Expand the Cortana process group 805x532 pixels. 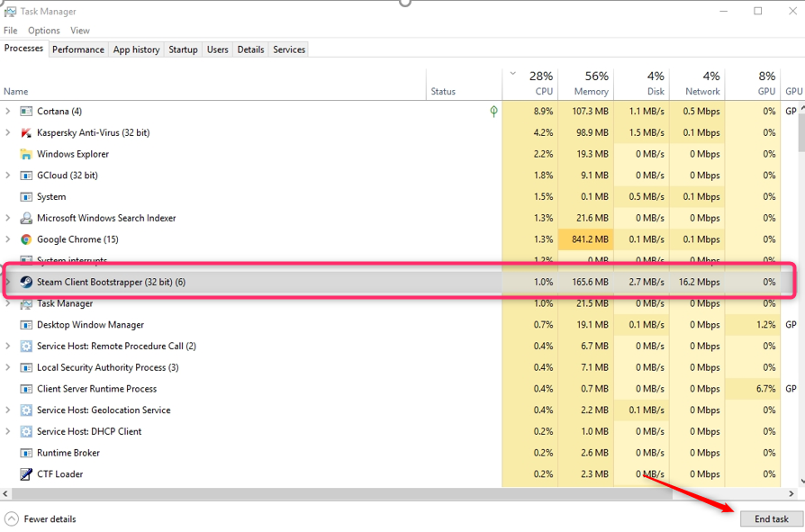tap(8, 112)
